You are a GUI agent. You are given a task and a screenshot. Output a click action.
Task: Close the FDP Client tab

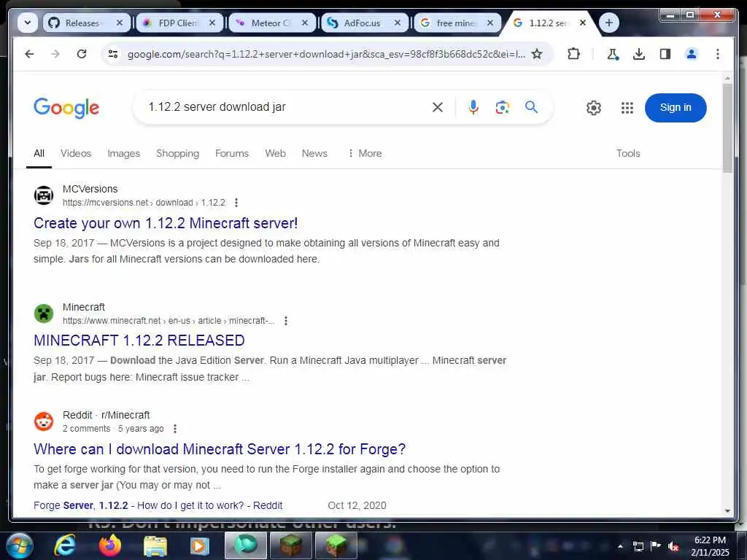212,23
